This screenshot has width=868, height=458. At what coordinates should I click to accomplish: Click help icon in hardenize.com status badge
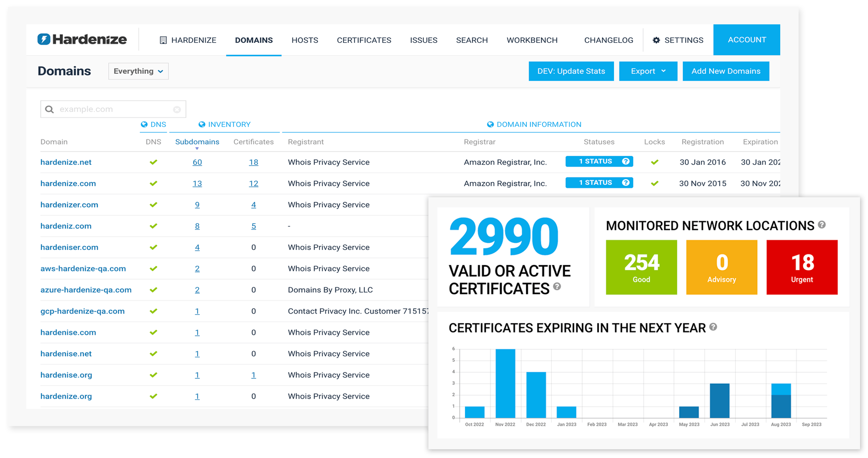click(x=626, y=182)
